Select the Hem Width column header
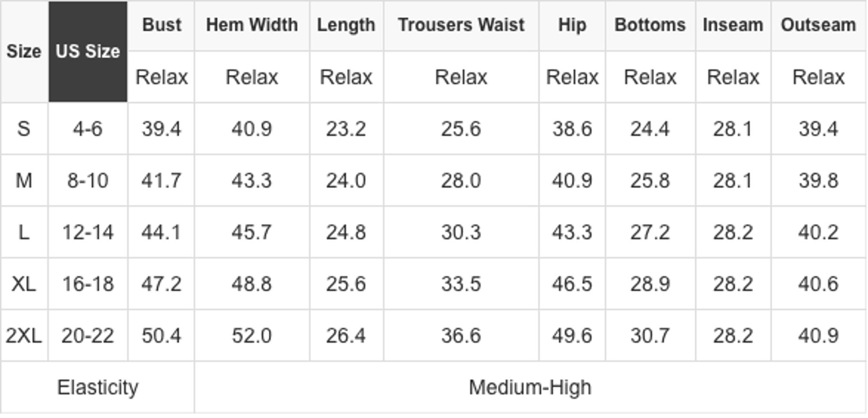The height and width of the screenshot is (418, 868). (x=252, y=25)
